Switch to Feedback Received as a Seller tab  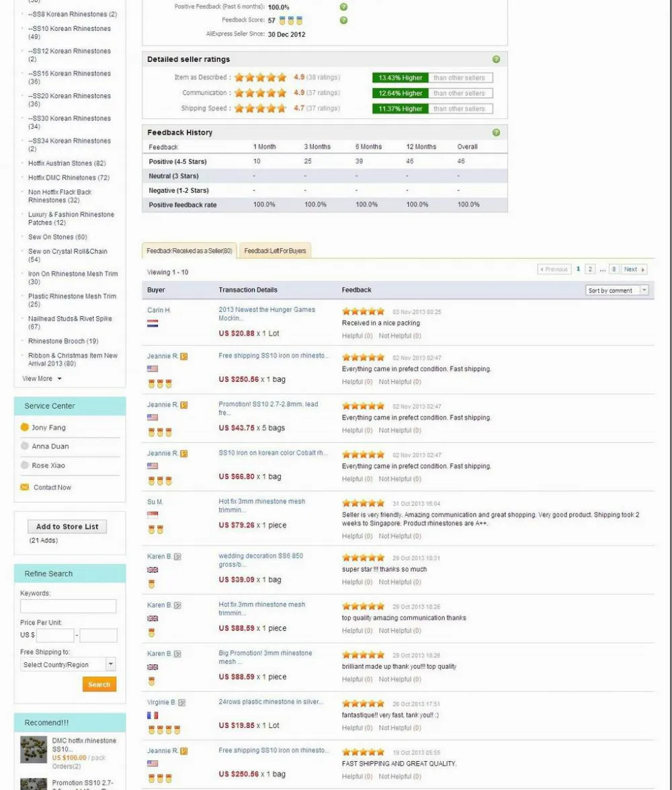[x=189, y=250]
